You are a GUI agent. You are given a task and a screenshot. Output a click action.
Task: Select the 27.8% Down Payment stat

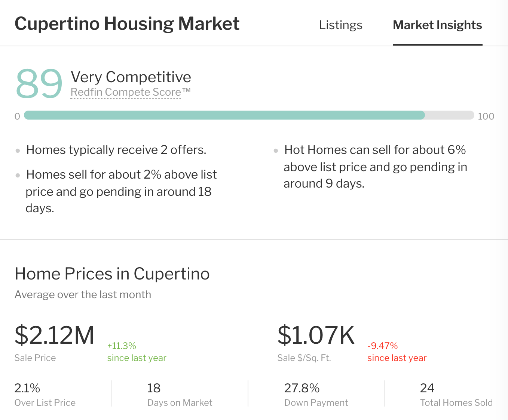click(x=316, y=394)
